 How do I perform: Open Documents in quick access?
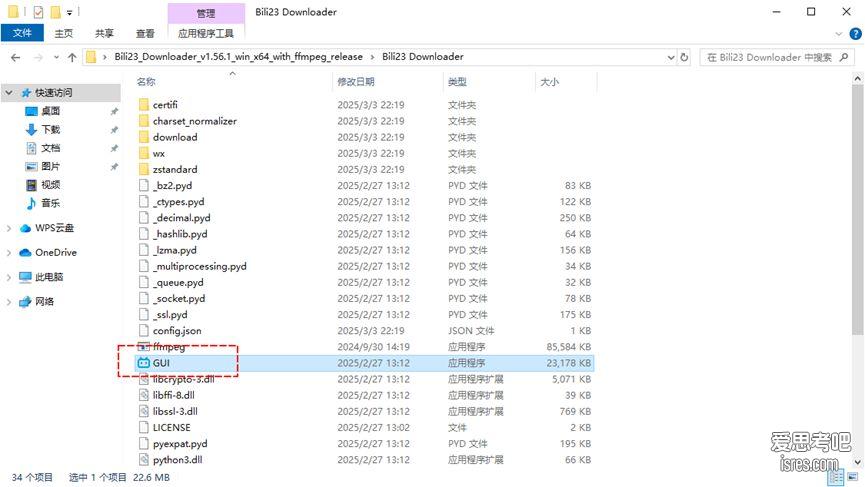pyautogui.click(x=50, y=148)
